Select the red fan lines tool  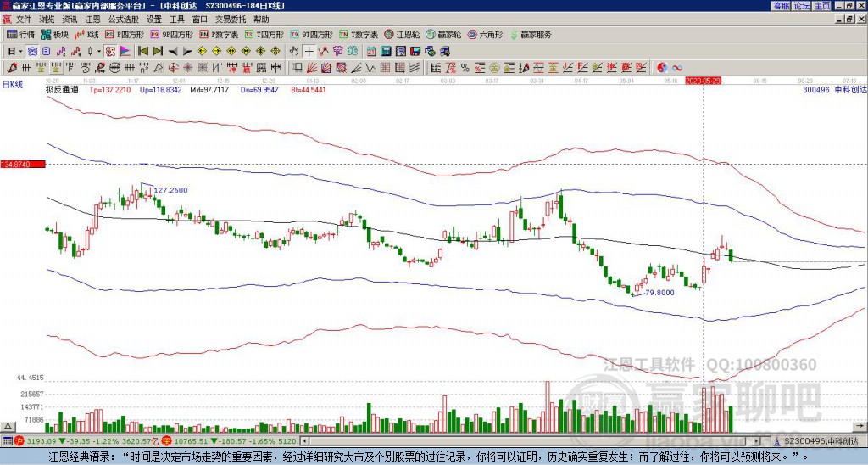312,68
